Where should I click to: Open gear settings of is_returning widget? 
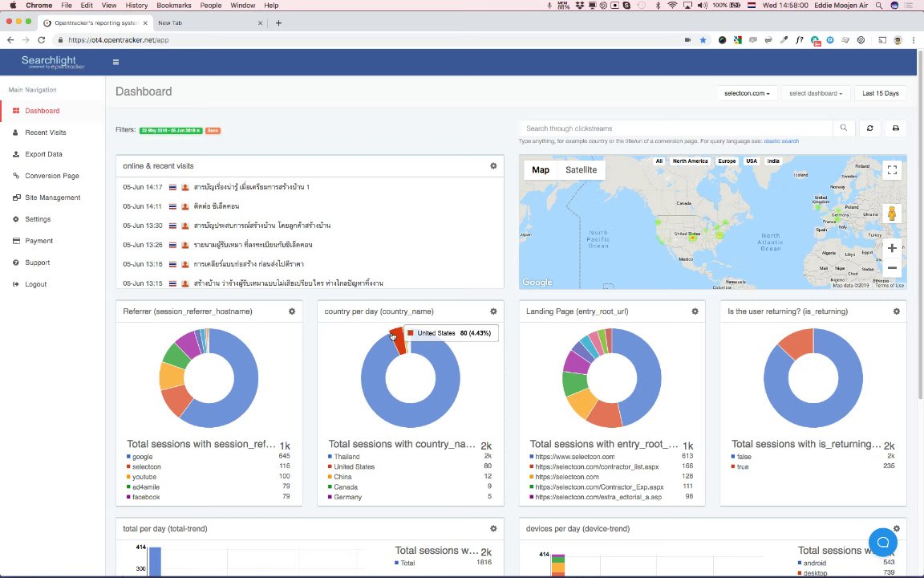click(x=896, y=311)
